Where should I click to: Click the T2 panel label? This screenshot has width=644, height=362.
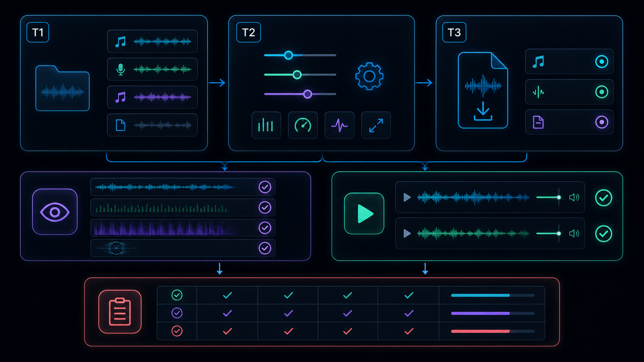(248, 32)
